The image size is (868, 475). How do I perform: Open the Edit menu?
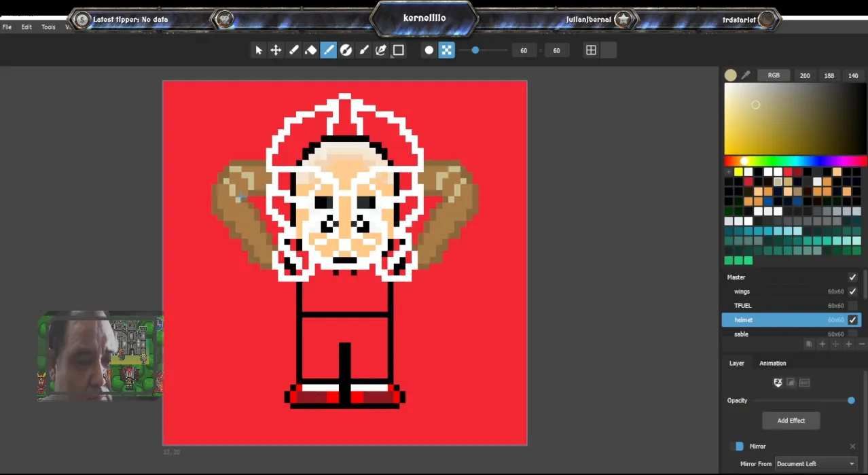pyautogui.click(x=26, y=27)
